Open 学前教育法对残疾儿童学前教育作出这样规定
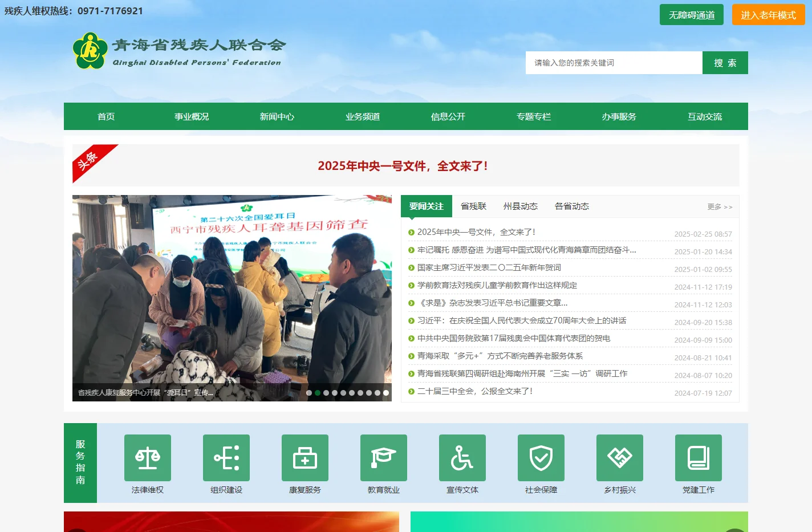 [x=497, y=285]
